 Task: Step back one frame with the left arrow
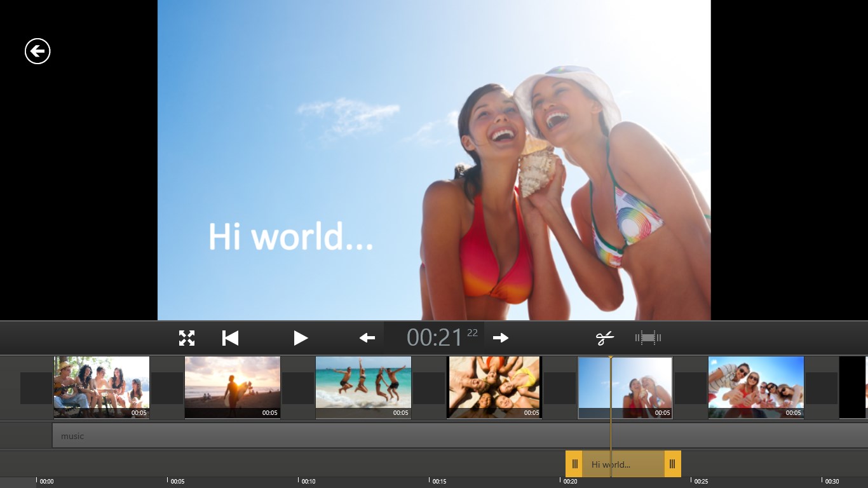click(x=367, y=338)
